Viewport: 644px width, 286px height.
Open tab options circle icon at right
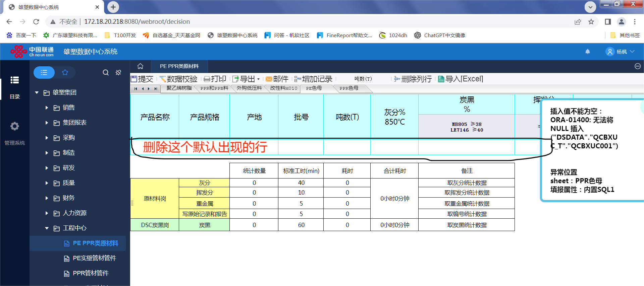[638, 66]
